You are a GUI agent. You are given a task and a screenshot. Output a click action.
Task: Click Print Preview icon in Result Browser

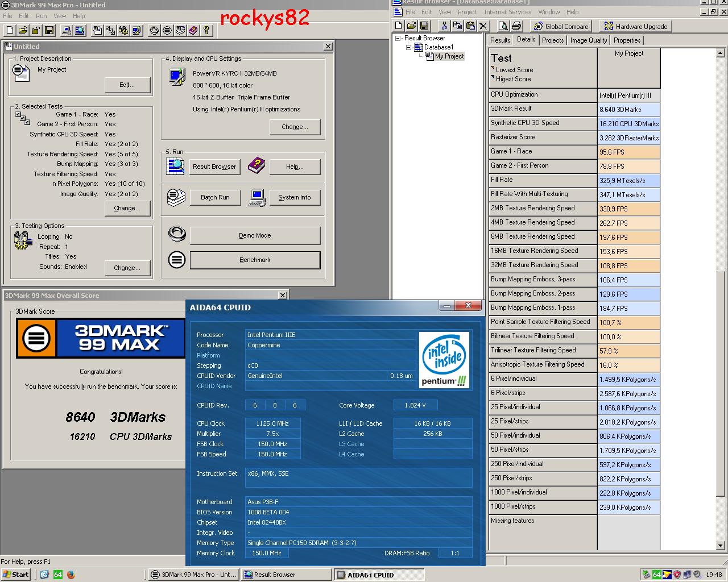tap(503, 26)
